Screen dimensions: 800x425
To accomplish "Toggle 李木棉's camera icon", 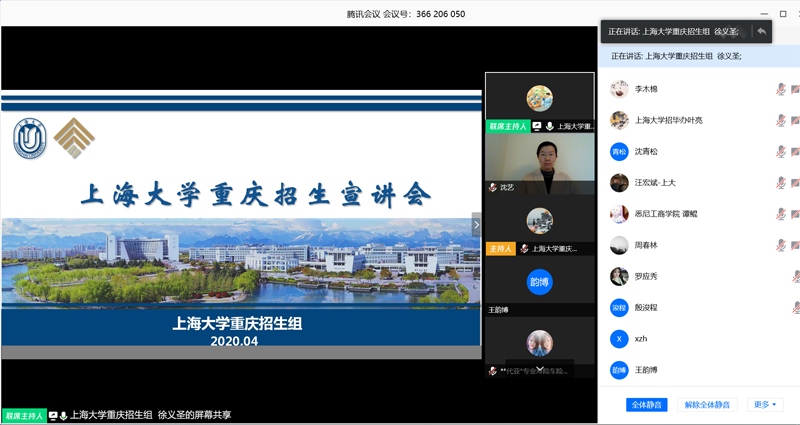I will (x=795, y=89).
